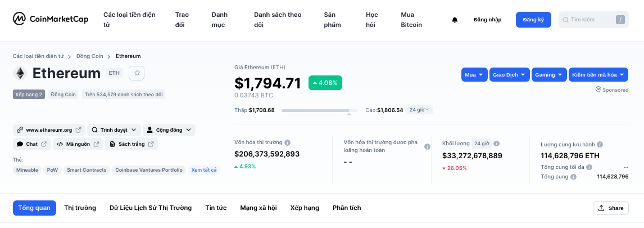Screen dimensions: 644x228
Task: Select Coinbase Ventures Portfolio tag
Action: 149,170
